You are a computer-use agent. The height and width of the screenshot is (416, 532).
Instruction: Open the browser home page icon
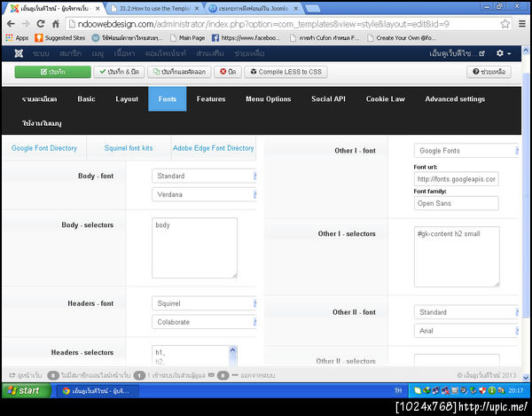pos(56,24)
